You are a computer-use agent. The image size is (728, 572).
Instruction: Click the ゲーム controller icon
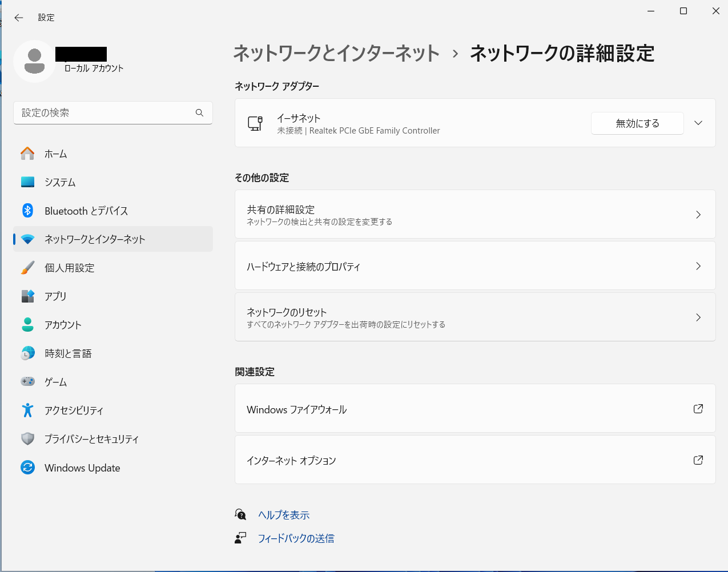pyautogui.click(x=27, y=381)
